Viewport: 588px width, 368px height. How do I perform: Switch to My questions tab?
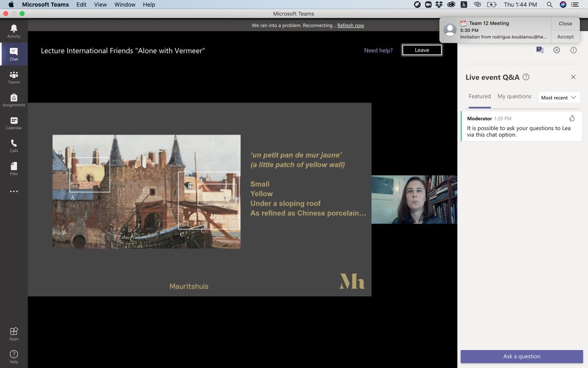[514, 97]
